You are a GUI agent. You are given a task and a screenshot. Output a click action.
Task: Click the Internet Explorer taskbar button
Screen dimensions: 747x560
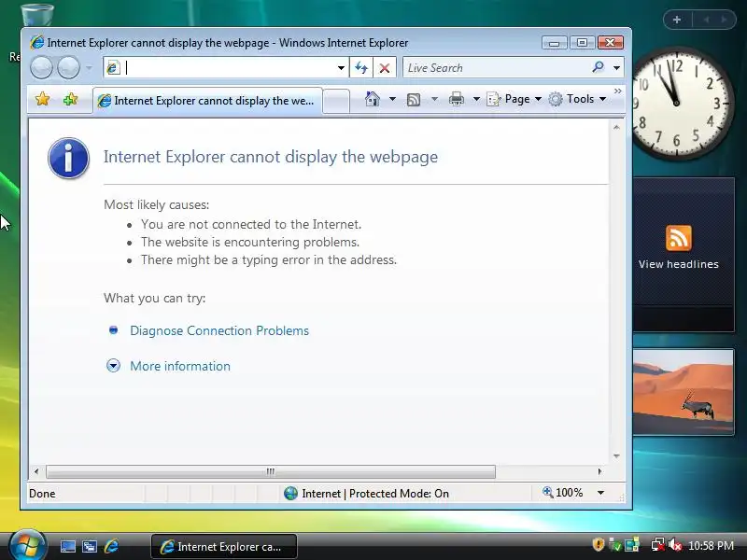224,546
